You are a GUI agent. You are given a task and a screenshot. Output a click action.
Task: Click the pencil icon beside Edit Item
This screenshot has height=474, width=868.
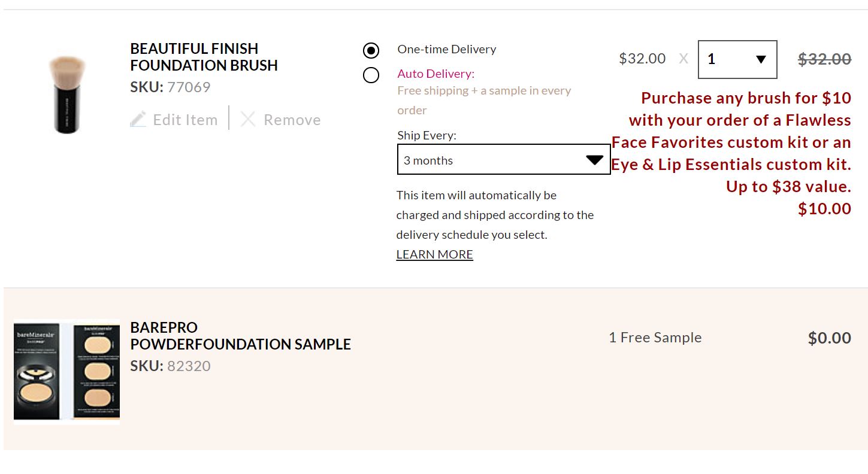point(138,120)
